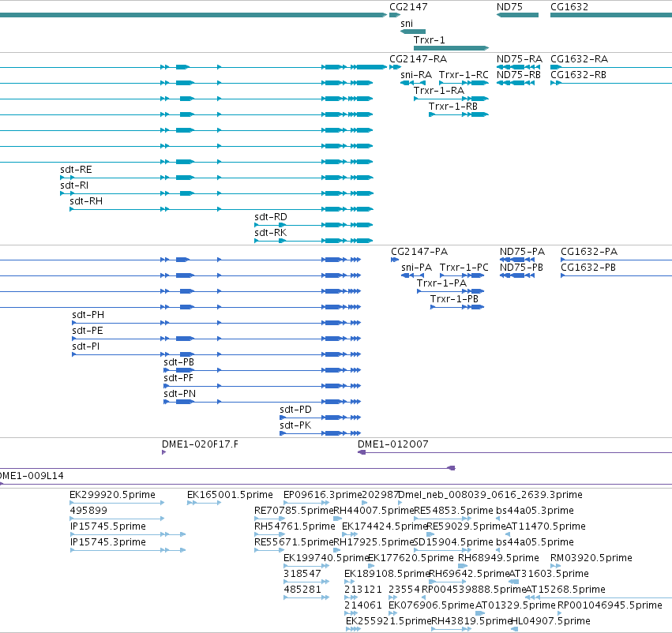
Task: Select the CG1632-RB transcript label
Action: (578, 75)
